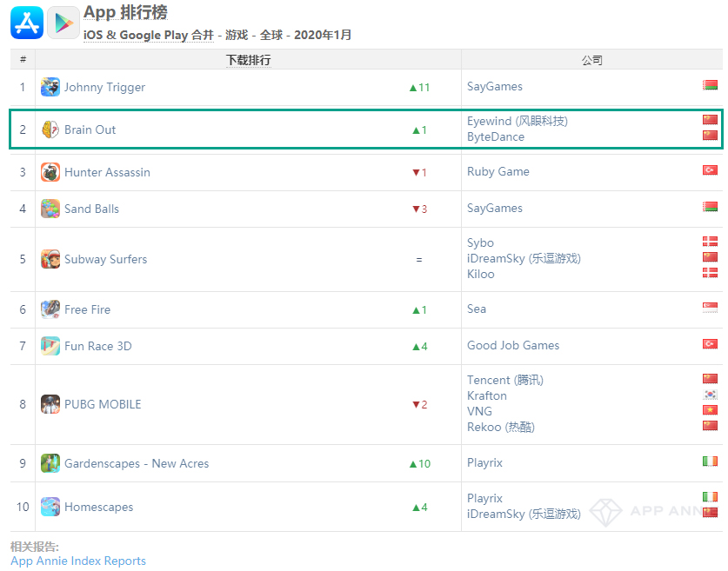The width and height of the screenshot is (728, 571).
Task: Click the flag next to Sybo
Action: coord(710,242)
